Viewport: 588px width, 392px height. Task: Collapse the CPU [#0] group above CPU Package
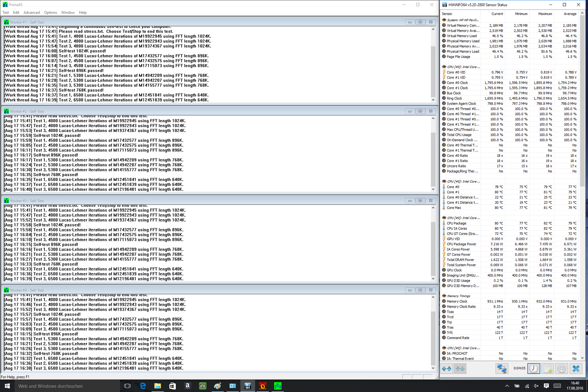coord(444,218)
